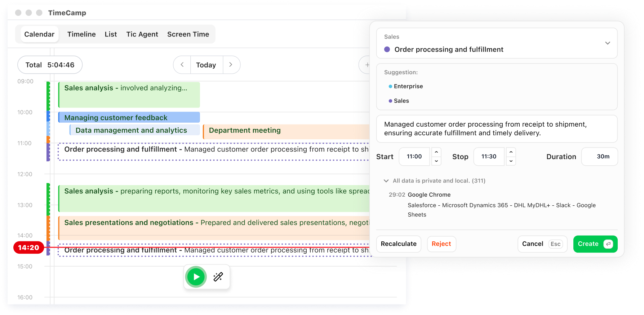644x315 pixels.
Task: Switch to the Timeline tab
Action: pyautogui.click(x=81, y=34)
